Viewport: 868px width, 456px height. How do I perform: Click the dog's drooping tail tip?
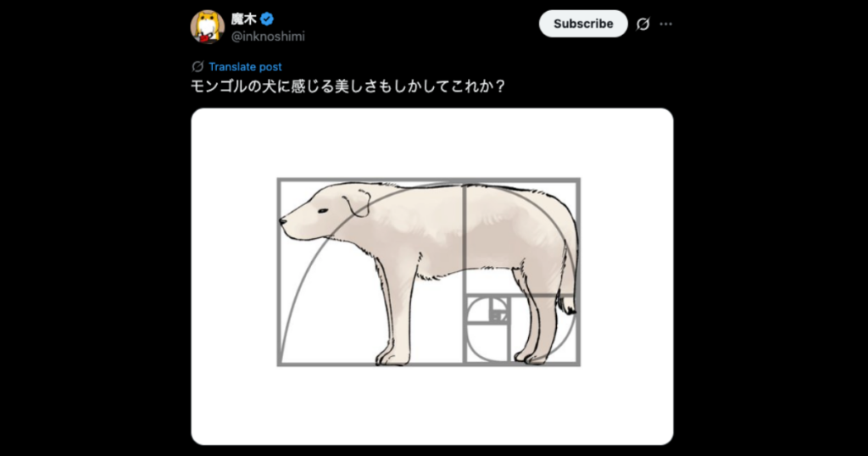[567, 304]
